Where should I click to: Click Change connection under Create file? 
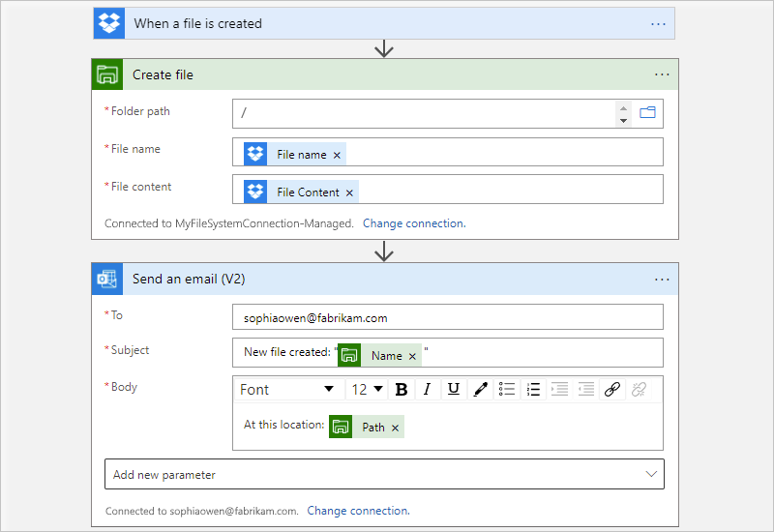414,223
